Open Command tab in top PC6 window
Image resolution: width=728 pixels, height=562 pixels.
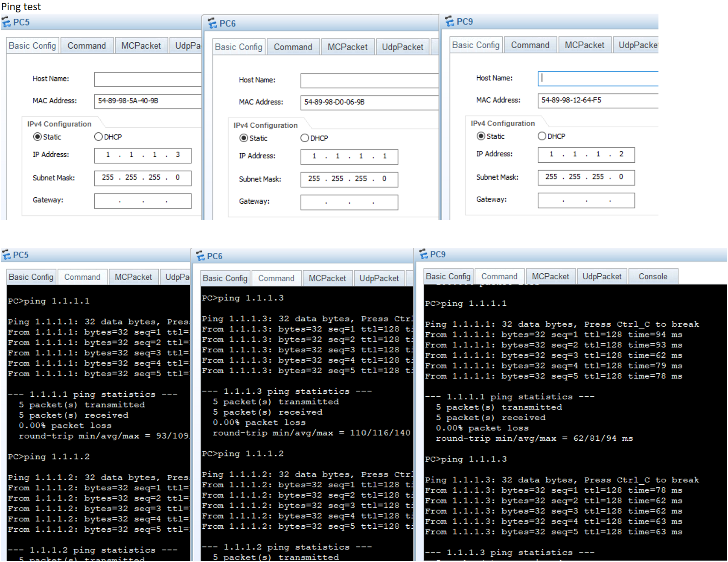[293, 47]
